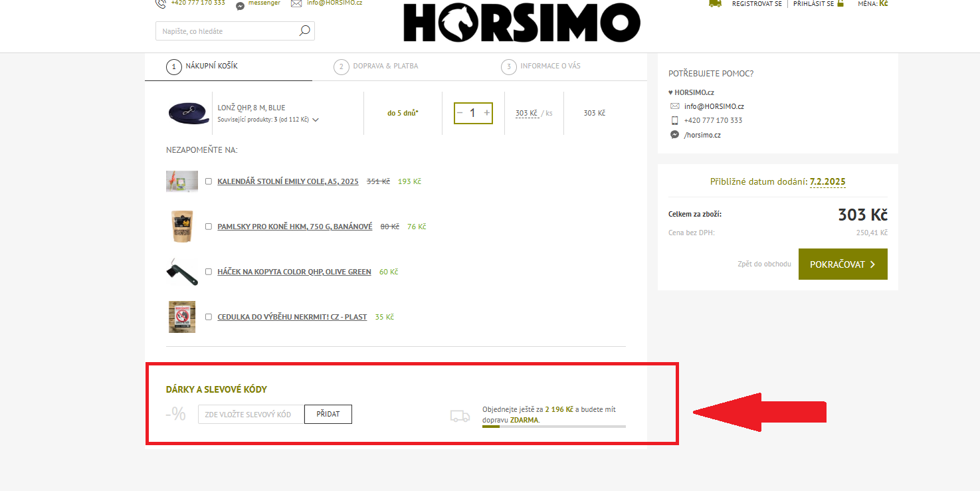Click the truck icon beside the free shipping notice
The height and width of the screenshot is (491, 980).
pyautogui.click(x=460, y=416)
